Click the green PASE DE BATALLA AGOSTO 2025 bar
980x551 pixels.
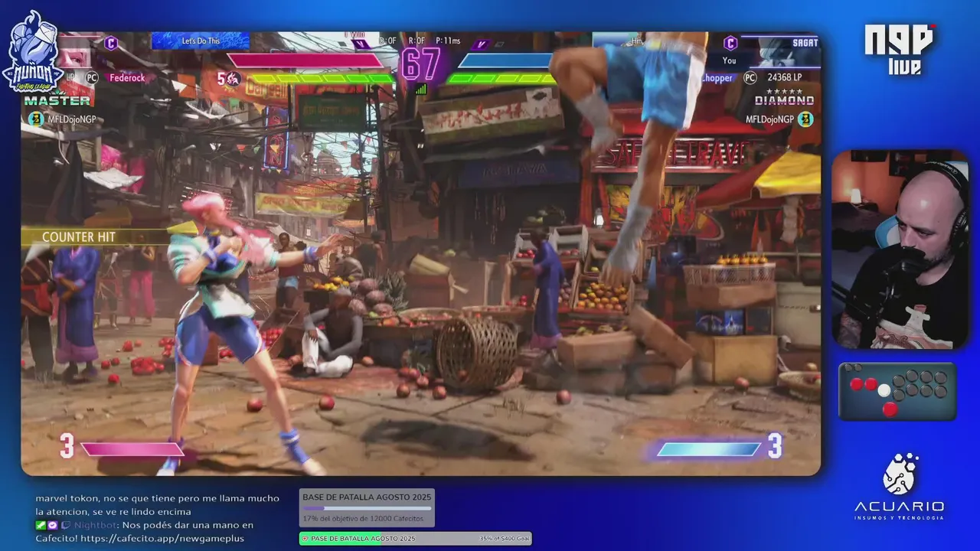(x=415, y=539)
